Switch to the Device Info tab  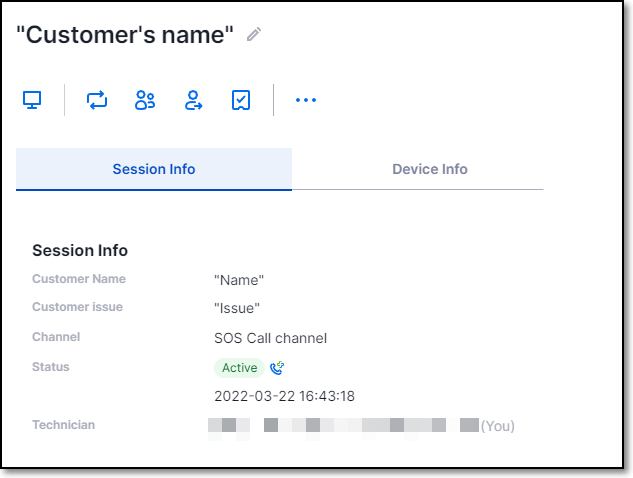[x=430, y=169]
